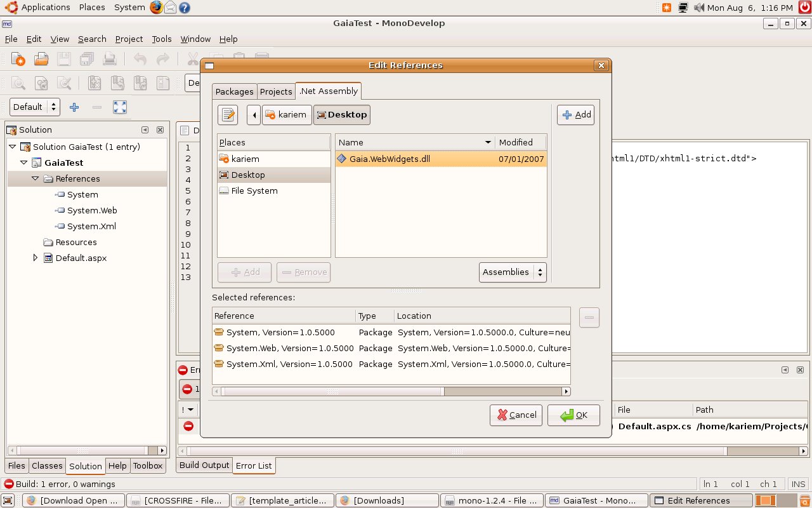The width and height of the screenshot is (812, 508).
Task: Click the back arrow in file chooser path bar
Action: 254,115
